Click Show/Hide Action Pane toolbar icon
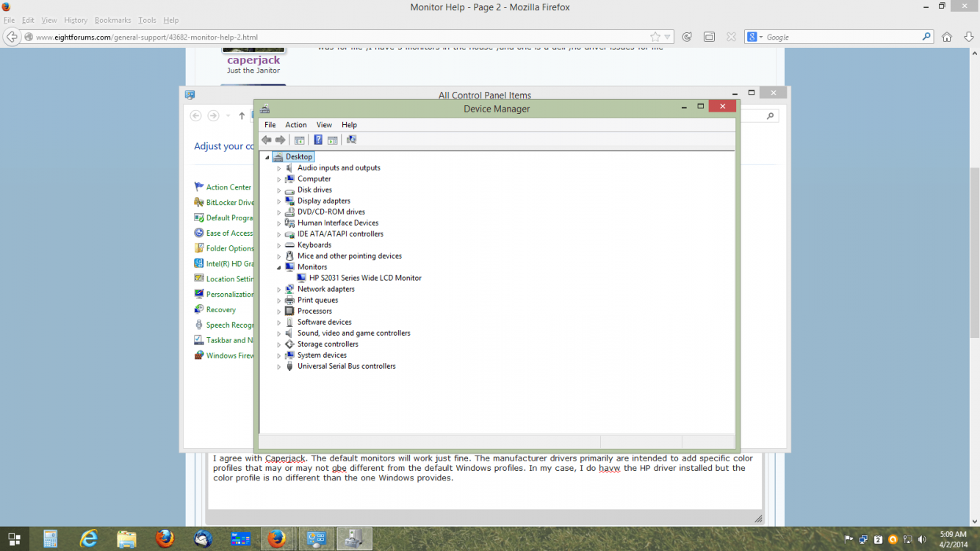The width and height of the screenshot is (980, 551). pyautogui.click(x=333, y=140)
